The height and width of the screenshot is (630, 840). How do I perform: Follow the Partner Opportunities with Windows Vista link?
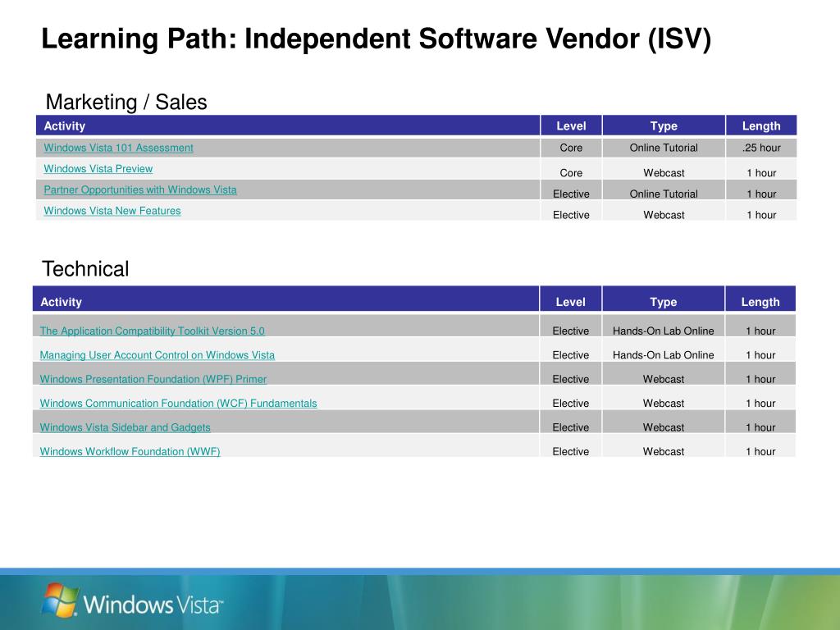(139, 189)
